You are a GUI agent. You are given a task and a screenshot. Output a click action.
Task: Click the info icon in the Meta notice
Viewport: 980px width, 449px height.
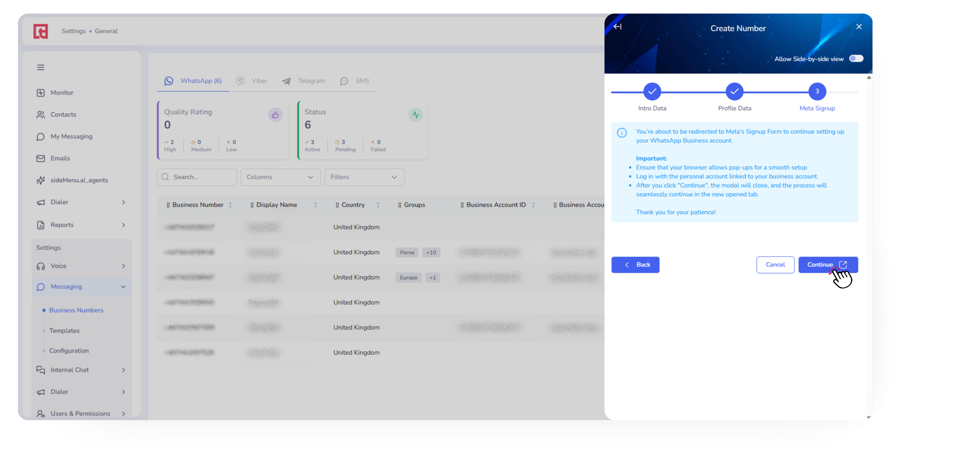tap(622, 133)
